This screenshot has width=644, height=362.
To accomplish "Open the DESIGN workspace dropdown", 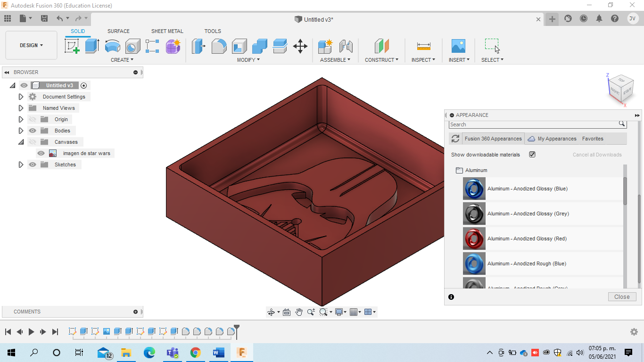I will pos(31,45).
